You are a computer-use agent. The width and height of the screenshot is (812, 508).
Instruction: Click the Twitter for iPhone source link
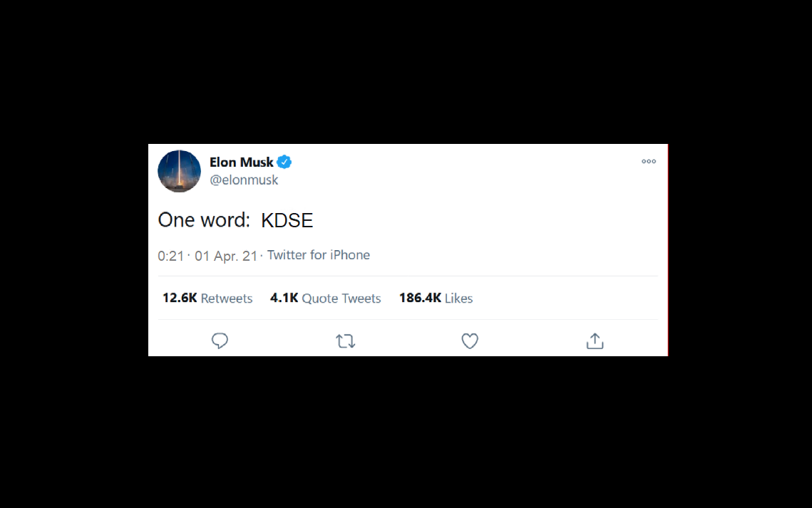[x=319, y=255]
